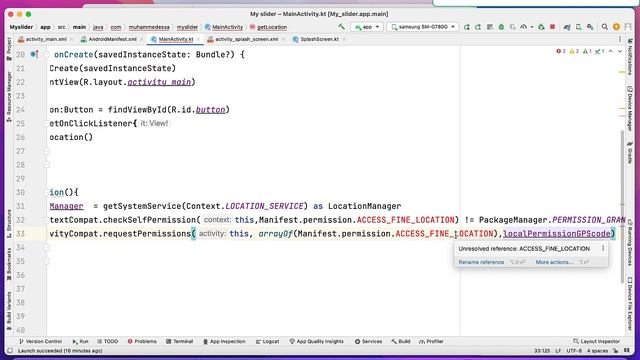Image resolution: width=640 pixels, height=360 pixels.
Task: Click the 4 spaces indent status widget
Action: point(597,351)
